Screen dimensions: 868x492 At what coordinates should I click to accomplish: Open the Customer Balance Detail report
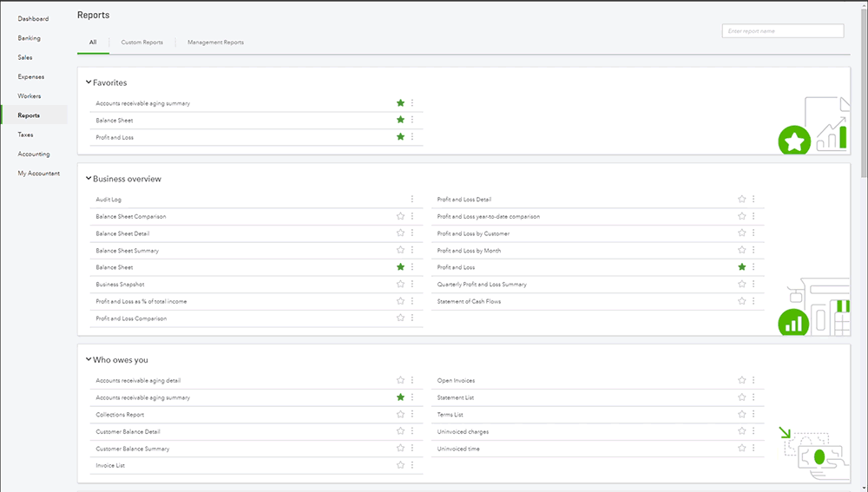pyautogui.click(x=128, y=431)
